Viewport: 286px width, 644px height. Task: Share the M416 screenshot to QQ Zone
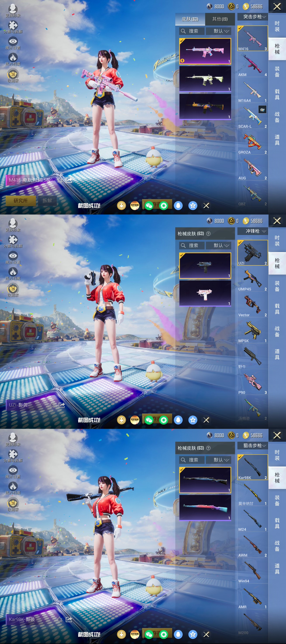[x=193, y=206]
